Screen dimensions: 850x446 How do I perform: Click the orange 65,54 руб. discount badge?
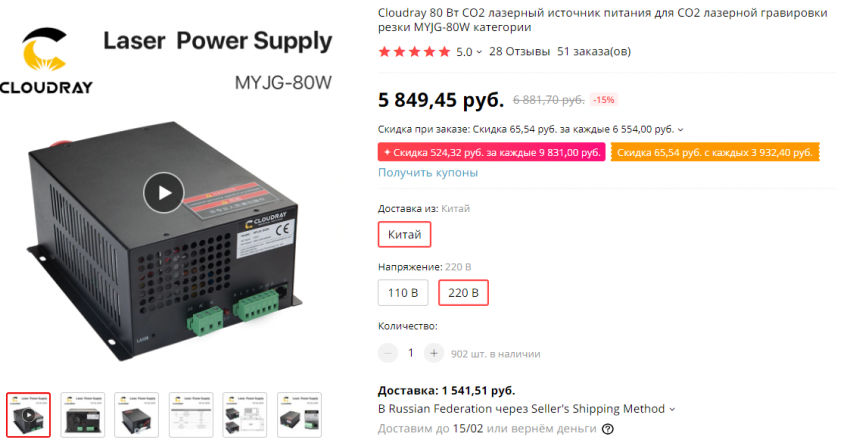pyautogui.click(x=714, y=152)
